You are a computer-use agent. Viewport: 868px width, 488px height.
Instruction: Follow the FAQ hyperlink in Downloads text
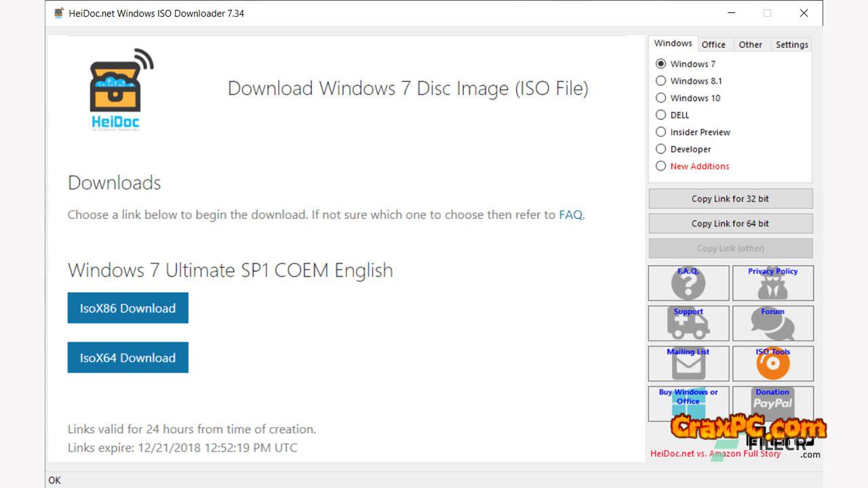pos(570,215)
